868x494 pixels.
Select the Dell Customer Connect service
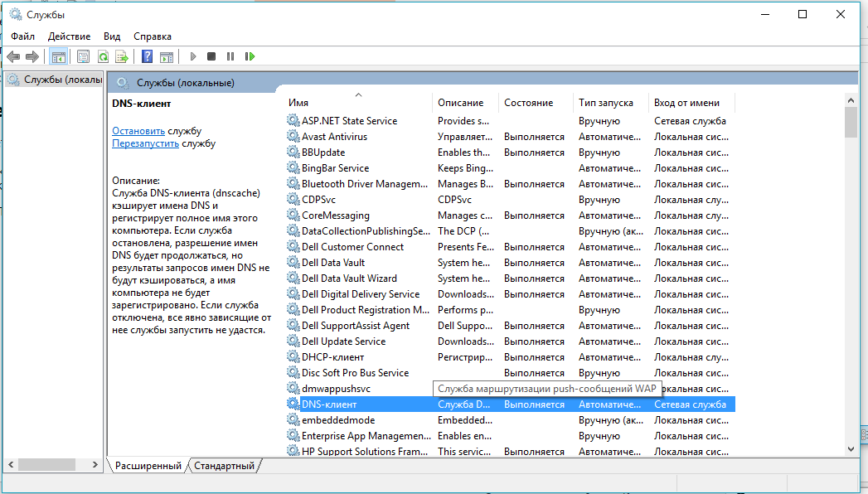(352, 247)
